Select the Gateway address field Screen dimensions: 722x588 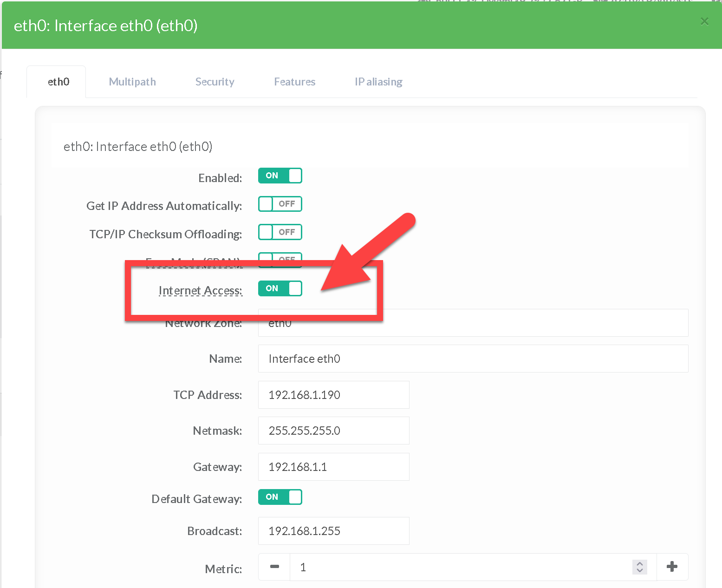(x=333, y=467)
